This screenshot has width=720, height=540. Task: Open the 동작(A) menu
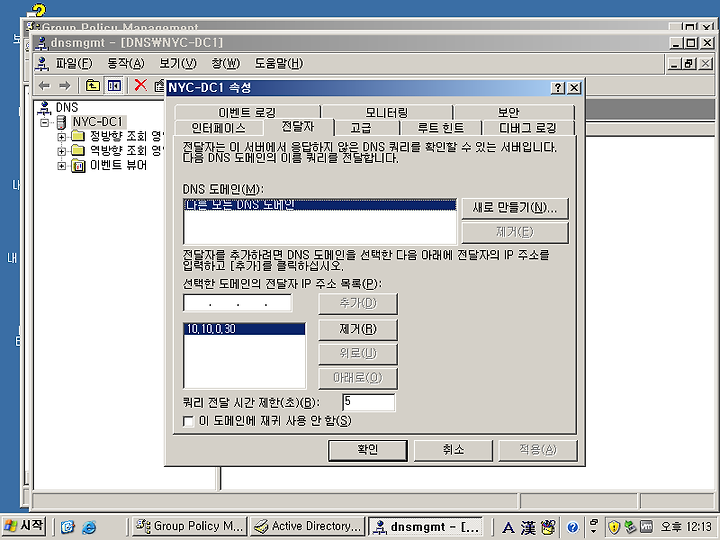pos(126,63)
